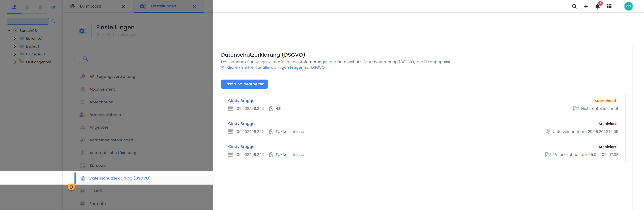The height and width of the screenshot is (210, 644).
Task: Click the plus icon in the header
Action: point(586,7)
